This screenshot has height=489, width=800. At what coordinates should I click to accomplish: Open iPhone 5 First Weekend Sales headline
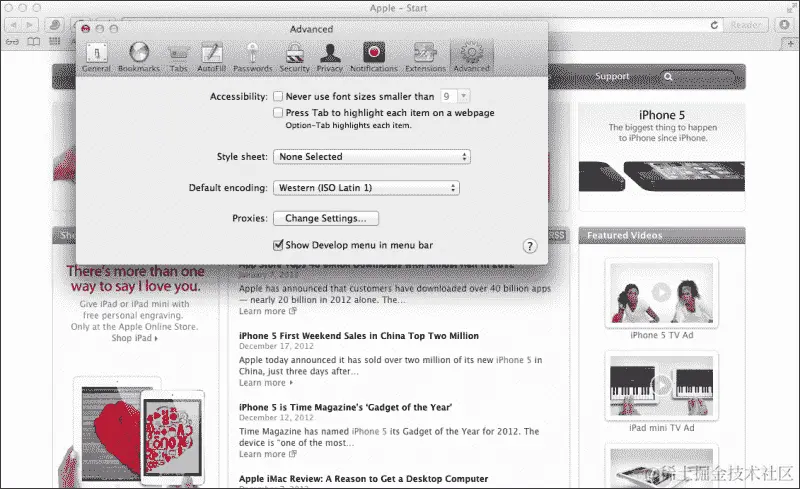tap(359, 336)
